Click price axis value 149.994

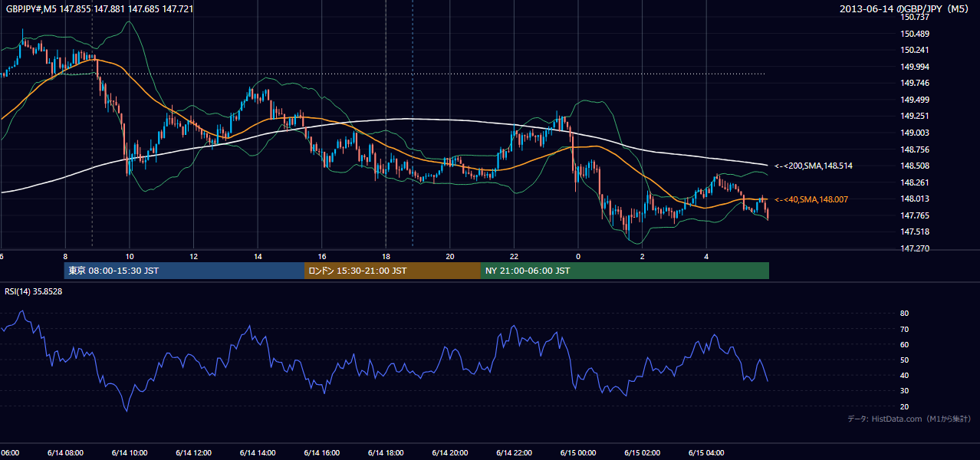pyautogui.click(x=915, y=67)
